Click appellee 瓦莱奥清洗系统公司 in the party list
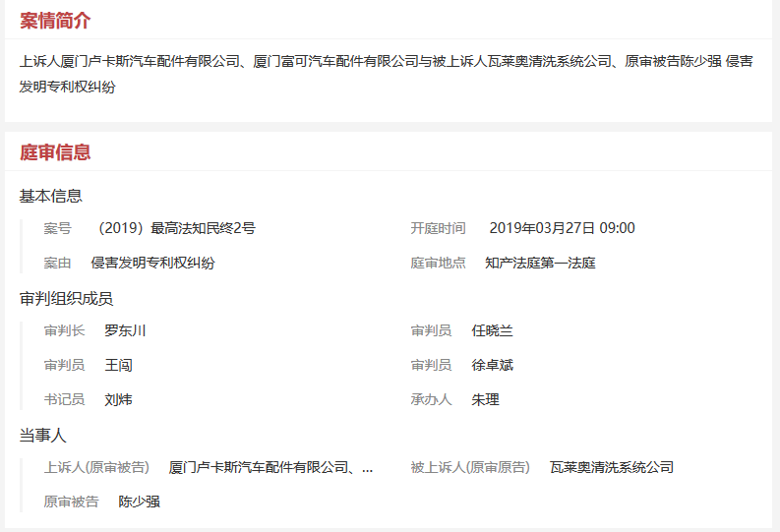The height and width of the screenshot is (532, 780). (x=612, y=467)
